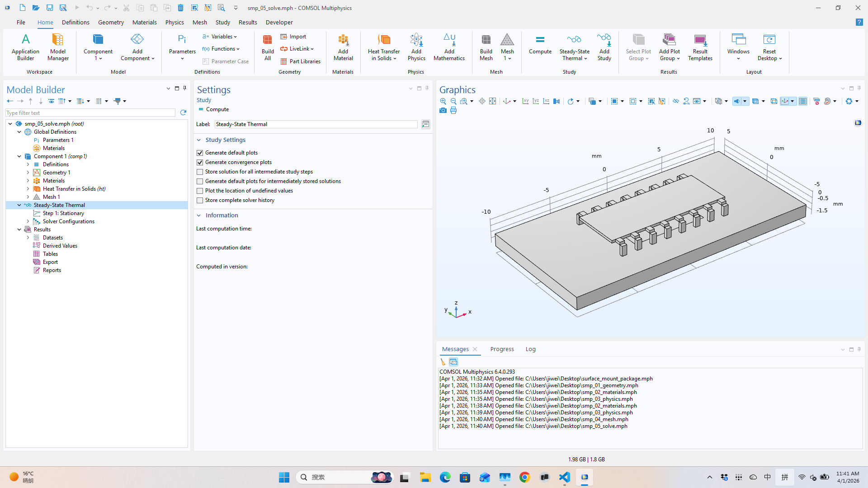Image resolution: width=868 pixels, height=488 pixels.
Task: Select the Zoom In tool in Graphics toolbar
Action: coord(443,101)
